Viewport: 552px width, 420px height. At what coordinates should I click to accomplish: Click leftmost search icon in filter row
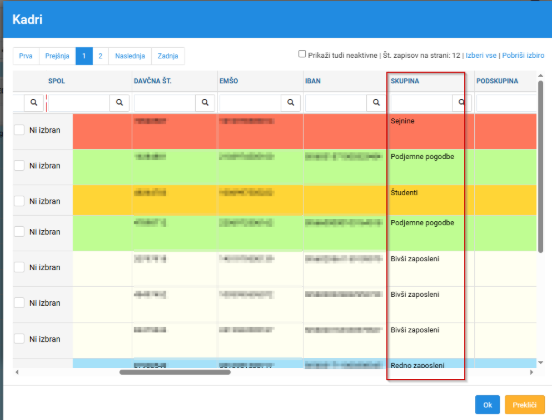(x=34, y=102)
